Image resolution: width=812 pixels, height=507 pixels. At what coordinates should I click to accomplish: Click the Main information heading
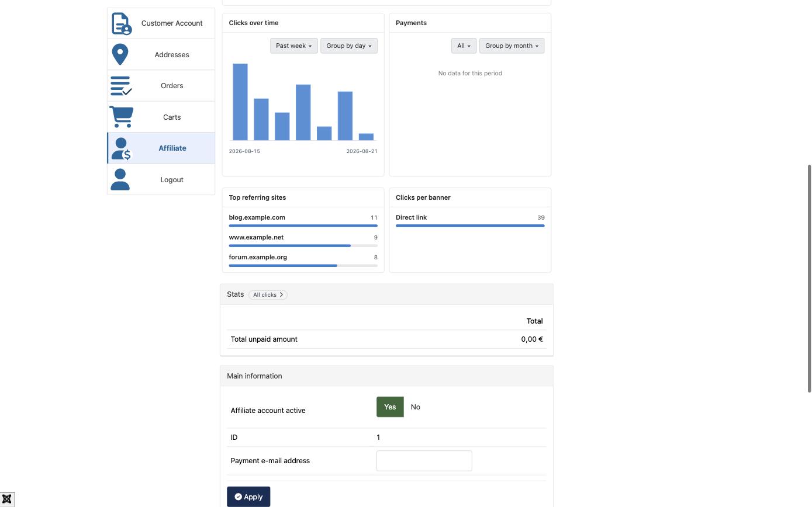pyautogui.click(x=254, y=376)
